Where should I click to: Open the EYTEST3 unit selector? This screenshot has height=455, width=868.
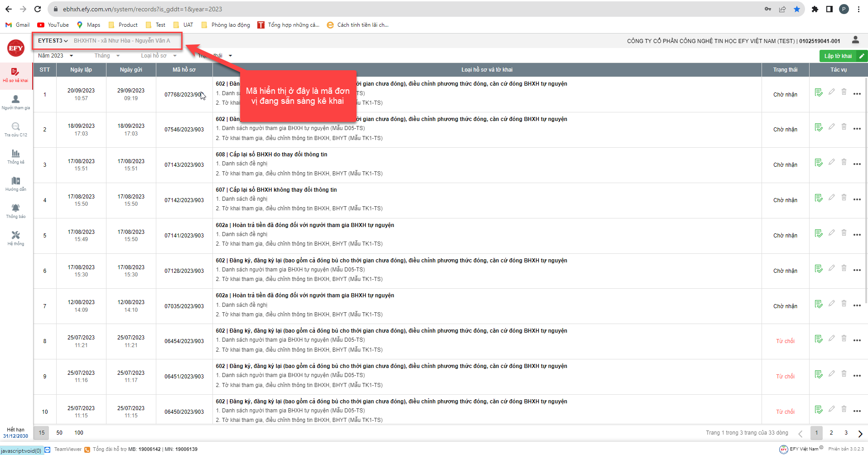[x=53, y=41]
